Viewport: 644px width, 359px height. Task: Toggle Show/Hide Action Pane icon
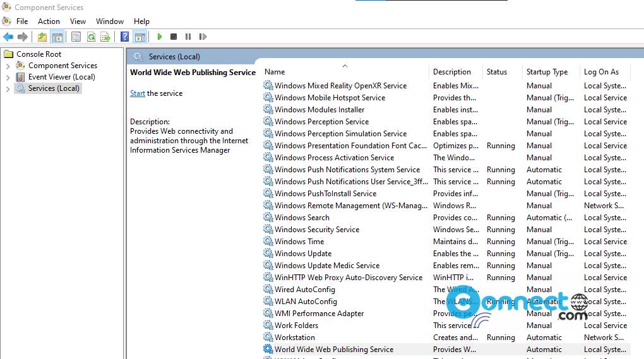click(x=140, y=37)
